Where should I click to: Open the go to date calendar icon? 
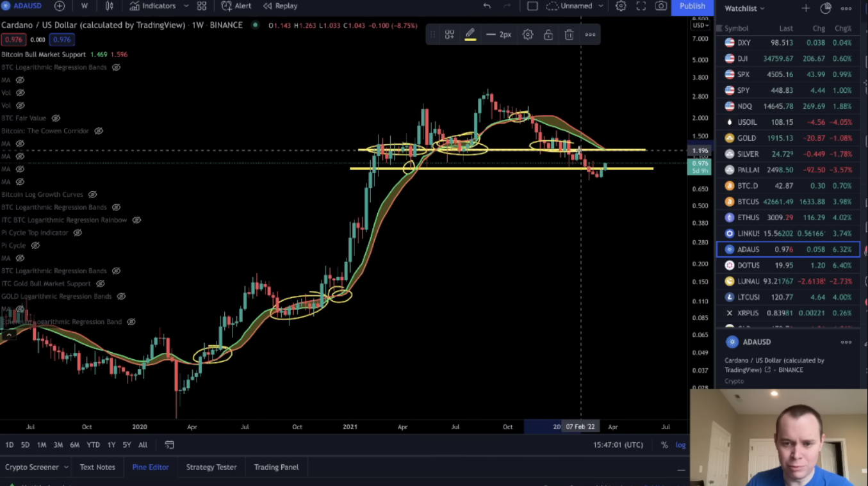[169, 444]
